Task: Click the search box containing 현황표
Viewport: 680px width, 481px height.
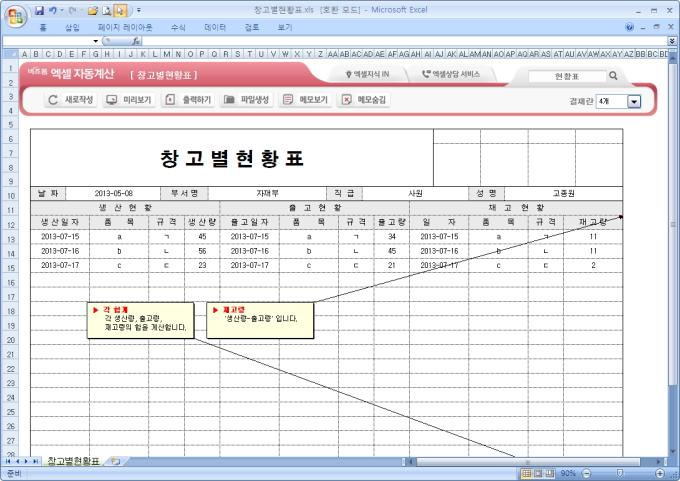Action: point(567,76)
